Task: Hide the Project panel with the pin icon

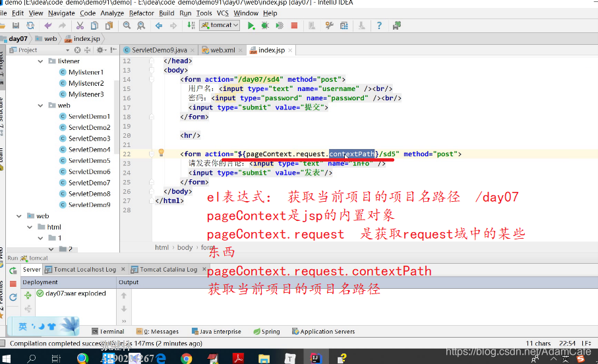Action: click(x=113, y=50)
